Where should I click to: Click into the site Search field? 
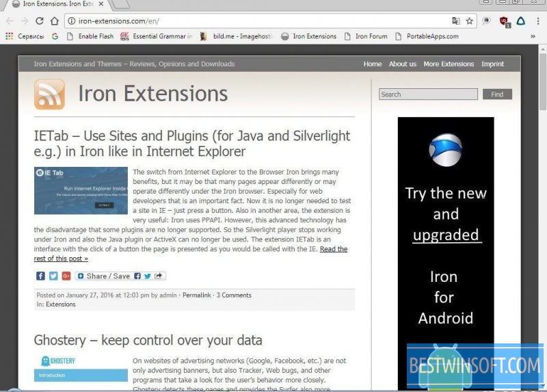pyautogui.click(x=428, y=94)
